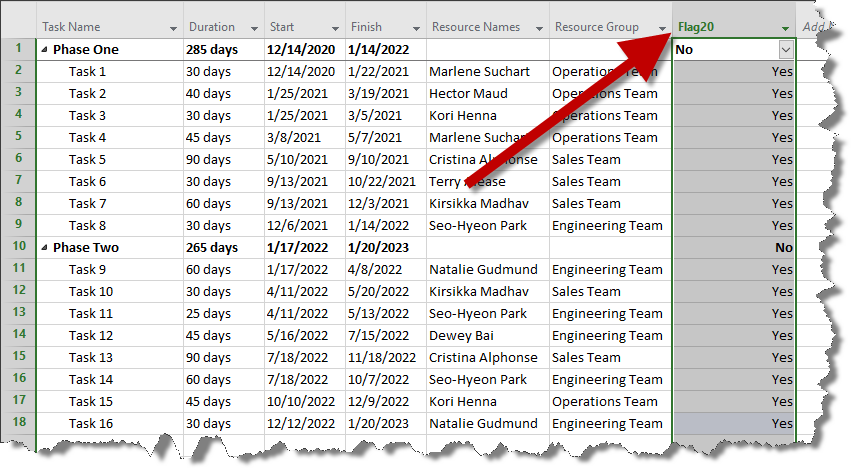Screen dimensions: 851x468
Task: Open the Finish column filter dropdown
Action: (x=416, y=28)
